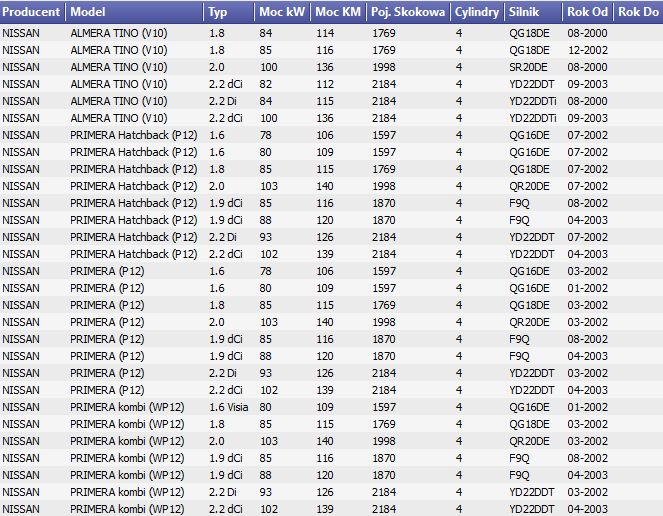
Task: Select the SR20DE engine cell
Action: point(529,67)
